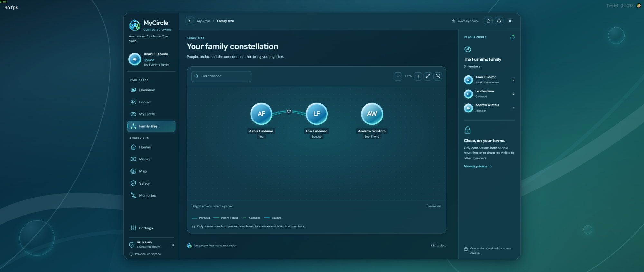Click the refresh circle icon in sidebar panel
Viewport: 644px width, 272px height.
(x=512, y=37)
